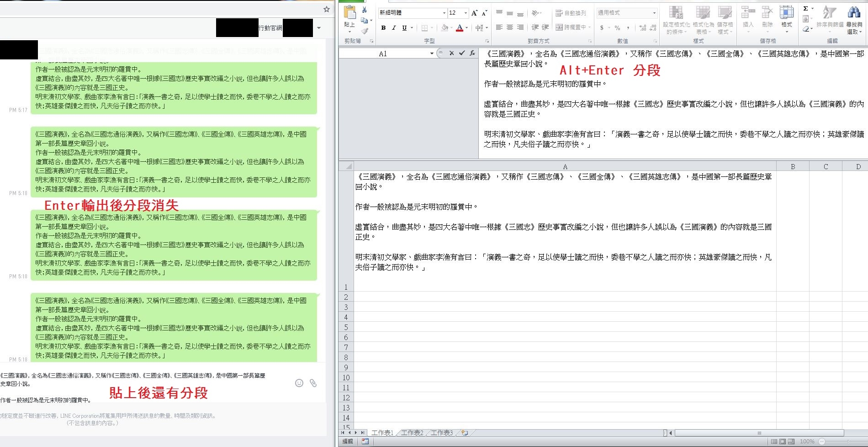The width and height of the screenshot is (868, 447).
Task: Open 尋找與選取 find and select binoculars
Action: 854,20
